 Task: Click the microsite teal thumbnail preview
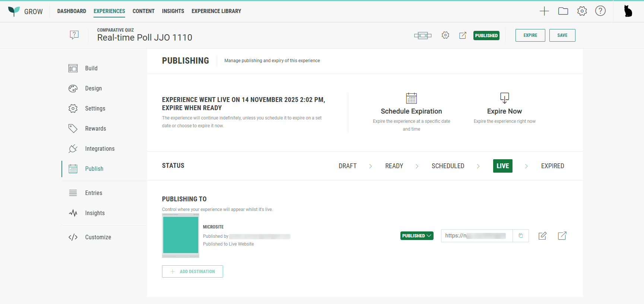click(181, 235)
